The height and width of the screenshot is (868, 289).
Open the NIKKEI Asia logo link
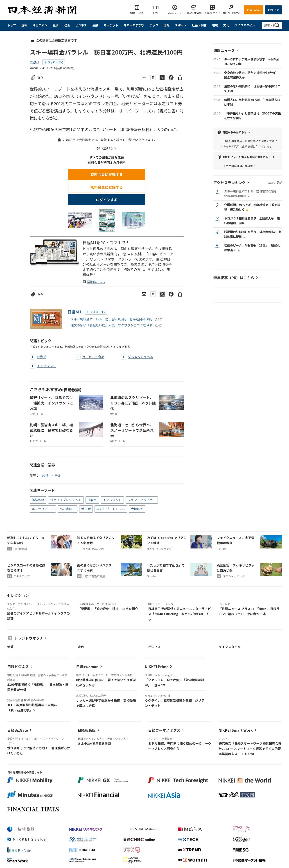tap(164, 795)
